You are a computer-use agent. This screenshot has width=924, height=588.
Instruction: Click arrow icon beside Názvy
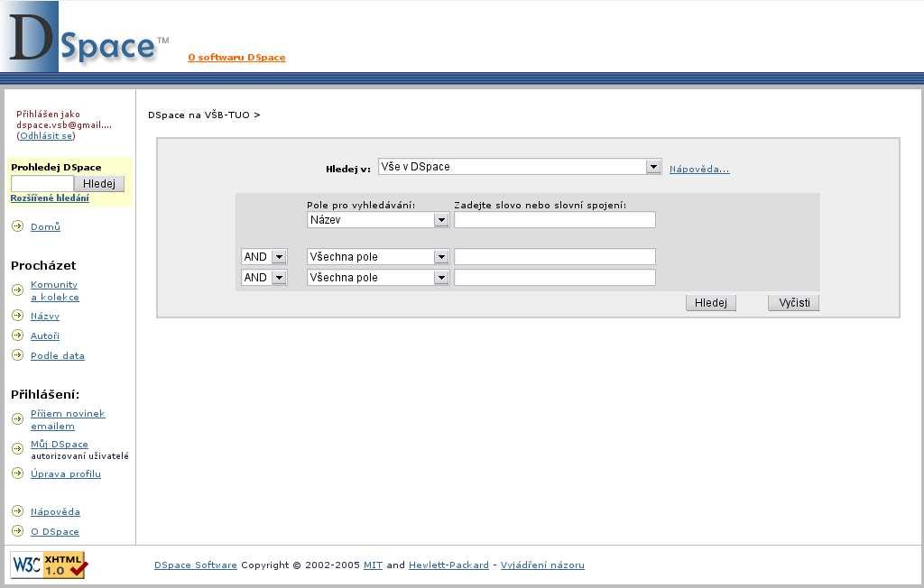coord(18,316)
